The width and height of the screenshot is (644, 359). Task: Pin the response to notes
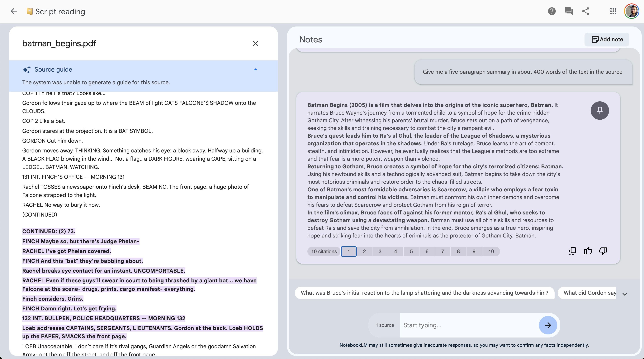599,110
